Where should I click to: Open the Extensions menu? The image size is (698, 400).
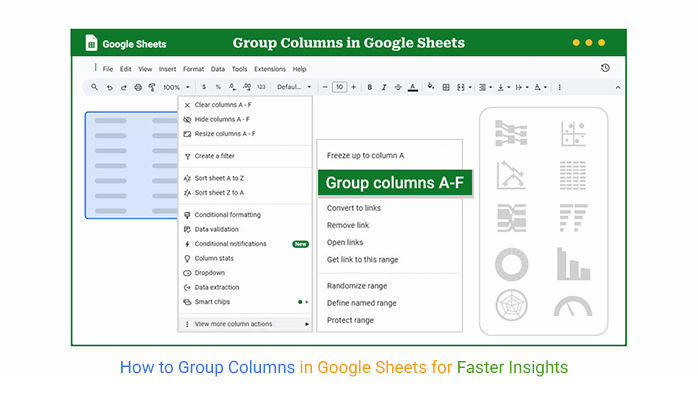(270, 69)
